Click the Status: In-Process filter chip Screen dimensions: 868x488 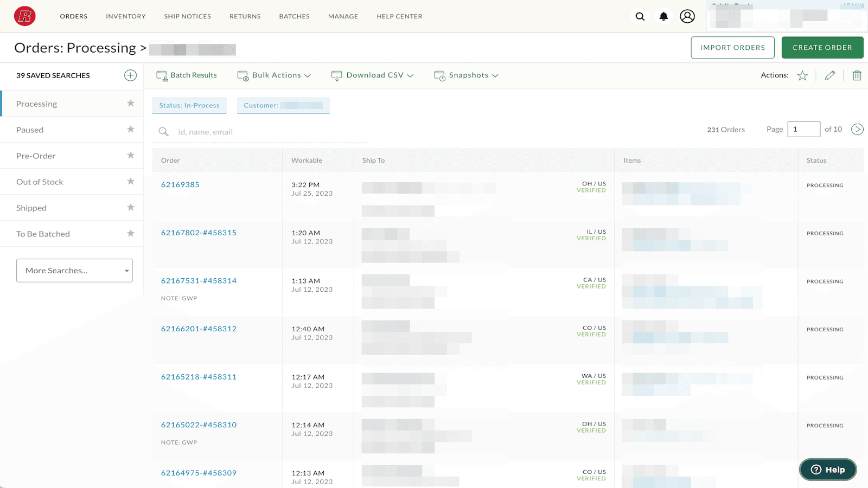coord(189,105)
